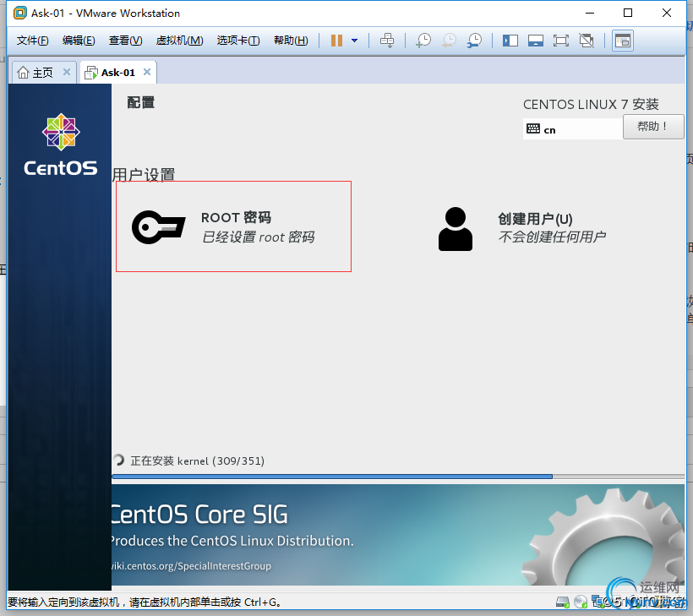This screenshot has height=616, width=693.
Task: Open the 文件(F) menu
Action: 32,41
